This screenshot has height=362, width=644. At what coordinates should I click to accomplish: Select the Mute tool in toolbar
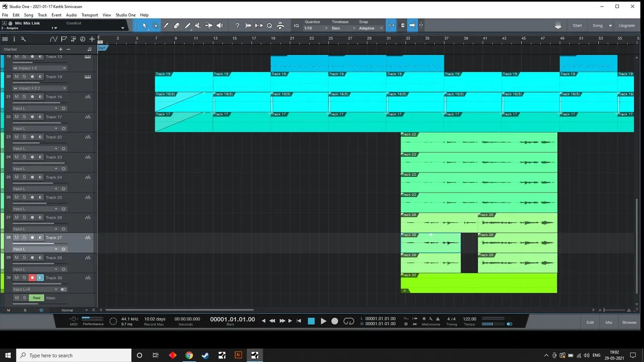[x=198, y=26]
